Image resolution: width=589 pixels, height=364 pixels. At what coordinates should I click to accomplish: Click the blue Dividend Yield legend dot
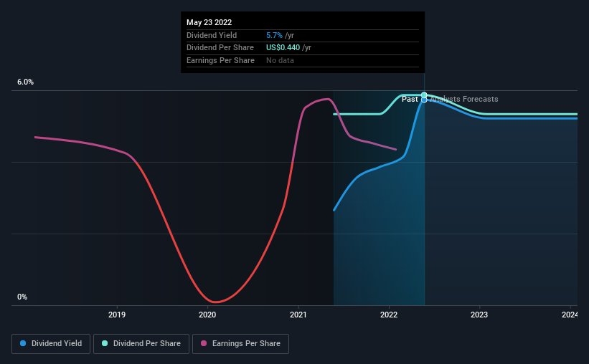[x=23, y=343]
